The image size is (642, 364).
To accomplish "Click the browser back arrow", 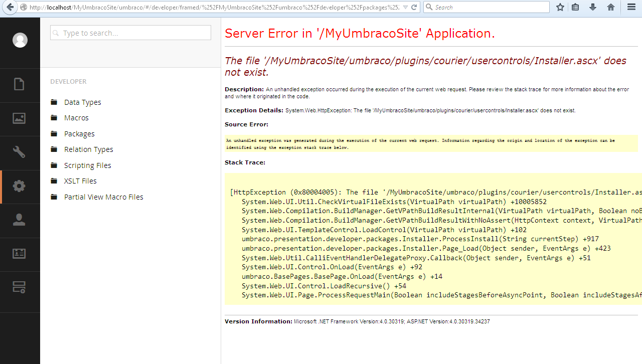I will click(x=10, y=8).
